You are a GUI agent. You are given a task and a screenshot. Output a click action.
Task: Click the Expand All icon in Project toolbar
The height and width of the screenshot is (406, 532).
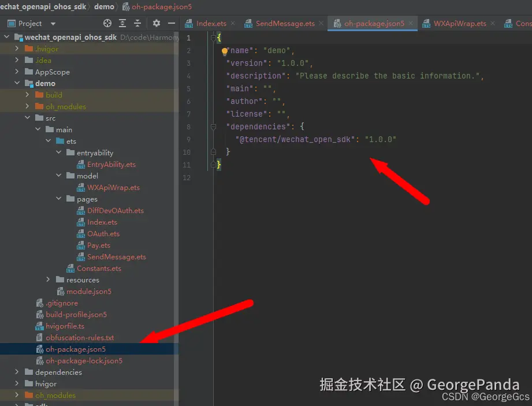coord(122,23)
